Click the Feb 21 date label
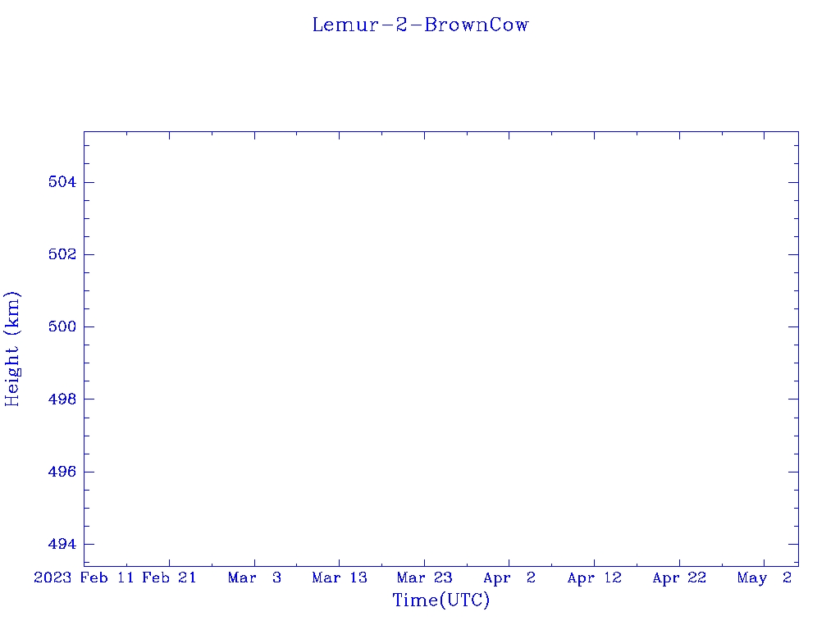Image resolution: width=840 pixels, height=630 pixels. point(169,577)
